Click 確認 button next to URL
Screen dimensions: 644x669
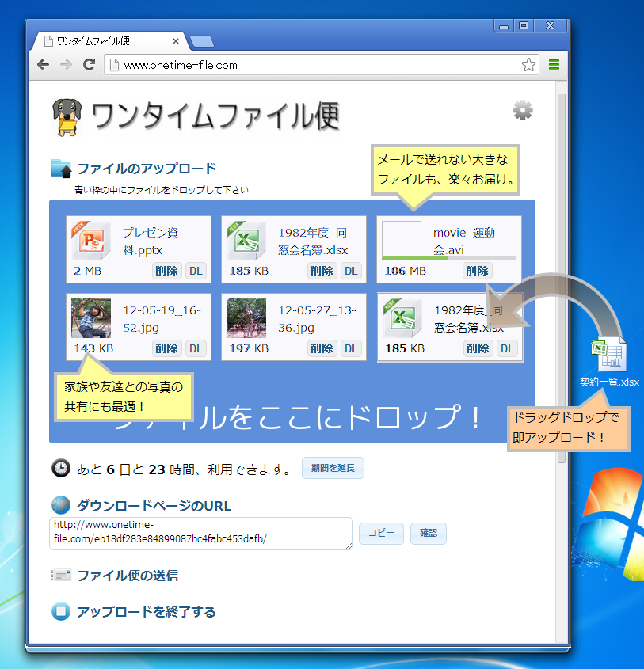click(x=428, y=533)
